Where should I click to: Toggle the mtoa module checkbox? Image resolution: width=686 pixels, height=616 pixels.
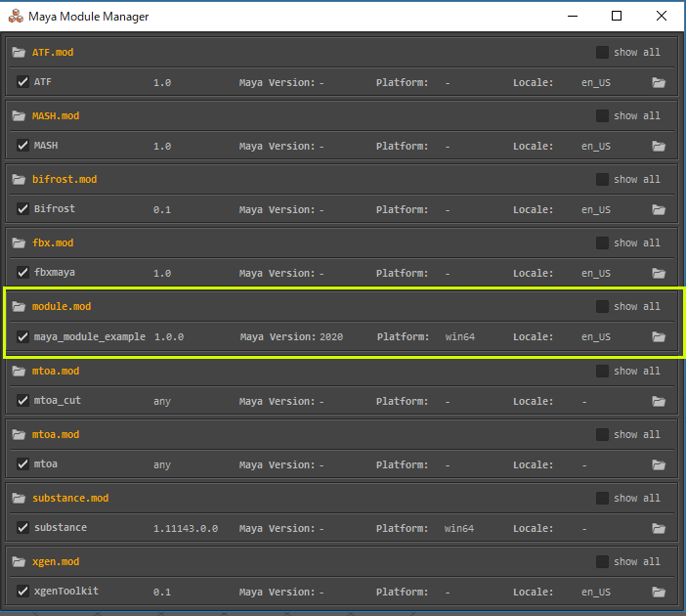coord(23,464)
